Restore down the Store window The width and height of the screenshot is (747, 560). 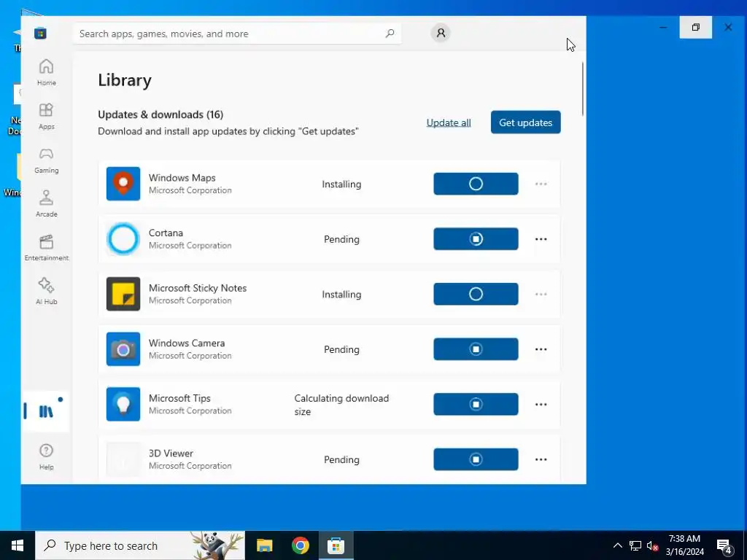pyautogui.click(x=695, y=27)
